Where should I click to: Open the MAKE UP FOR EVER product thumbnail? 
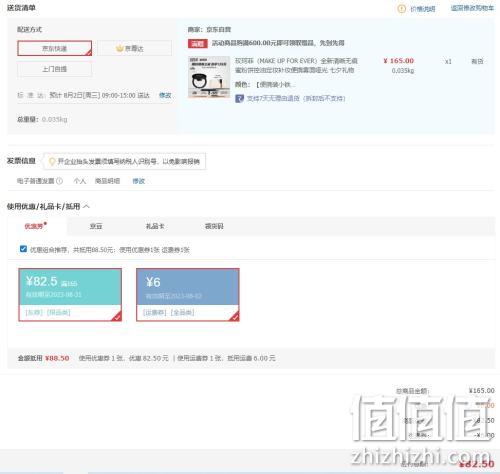[209, 77]
